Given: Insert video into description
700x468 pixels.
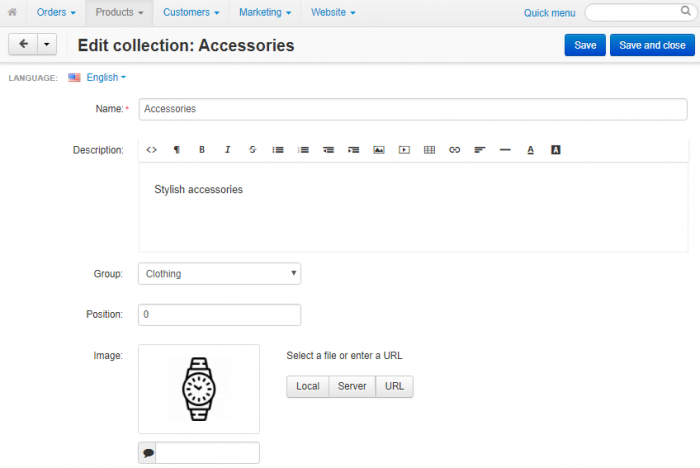Looking at the screenshot, I should (x=404, y=150).
